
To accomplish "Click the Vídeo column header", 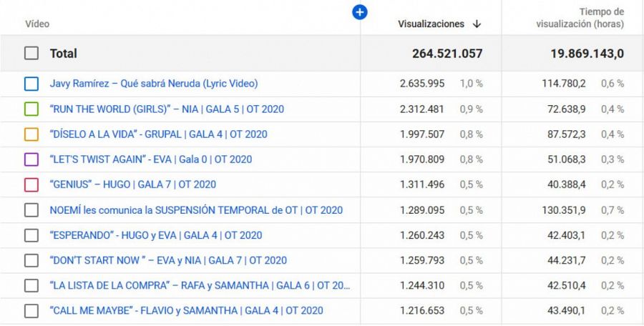I will (x=37, y=24).
